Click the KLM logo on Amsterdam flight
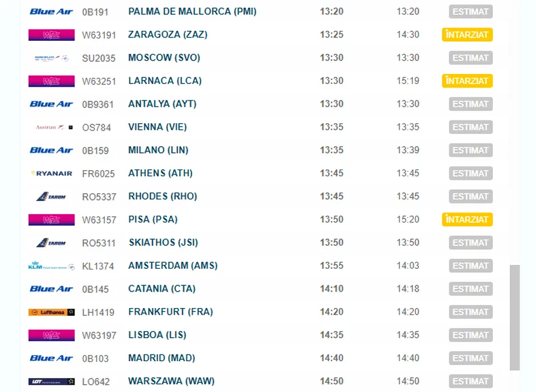 click(x=52, y=265)
